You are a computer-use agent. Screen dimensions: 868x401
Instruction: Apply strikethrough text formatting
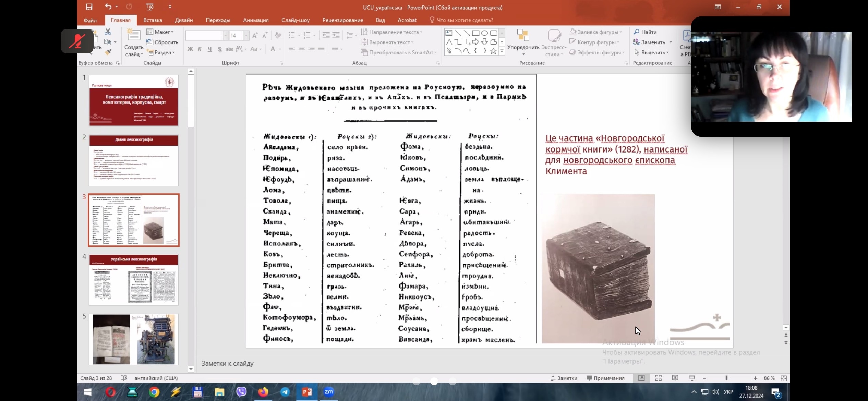point(229,49)
